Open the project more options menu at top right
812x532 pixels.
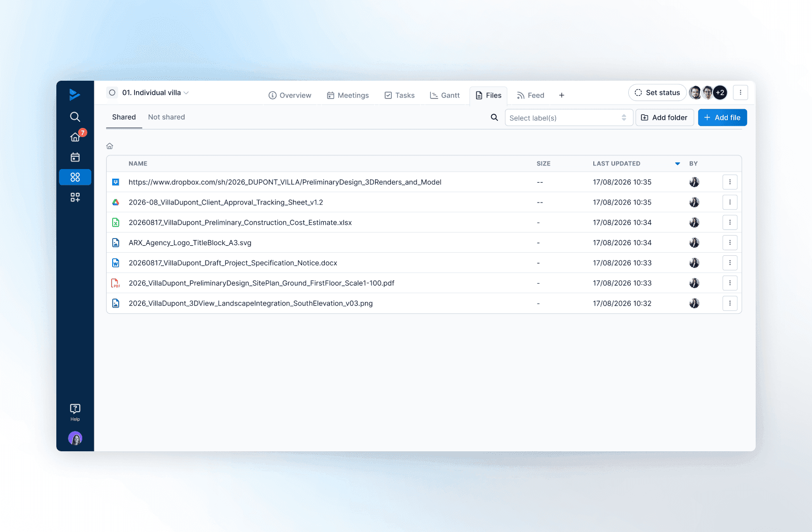tap(740, 92)
